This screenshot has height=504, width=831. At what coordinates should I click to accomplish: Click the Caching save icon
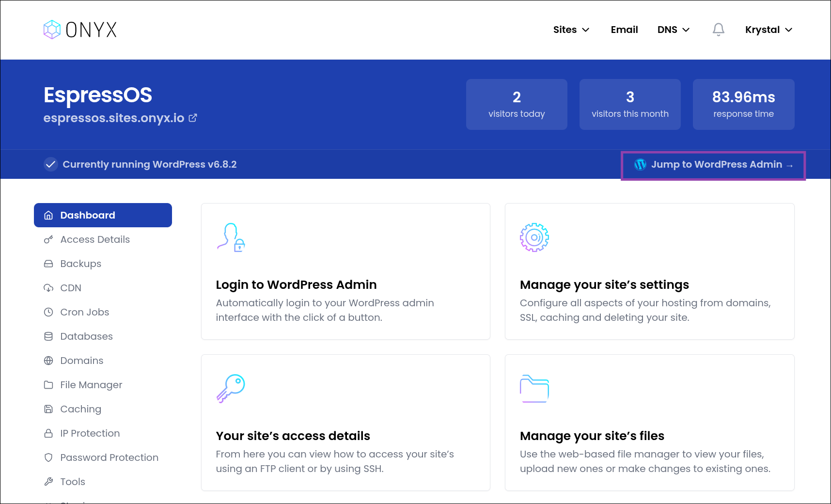point(48,409)
